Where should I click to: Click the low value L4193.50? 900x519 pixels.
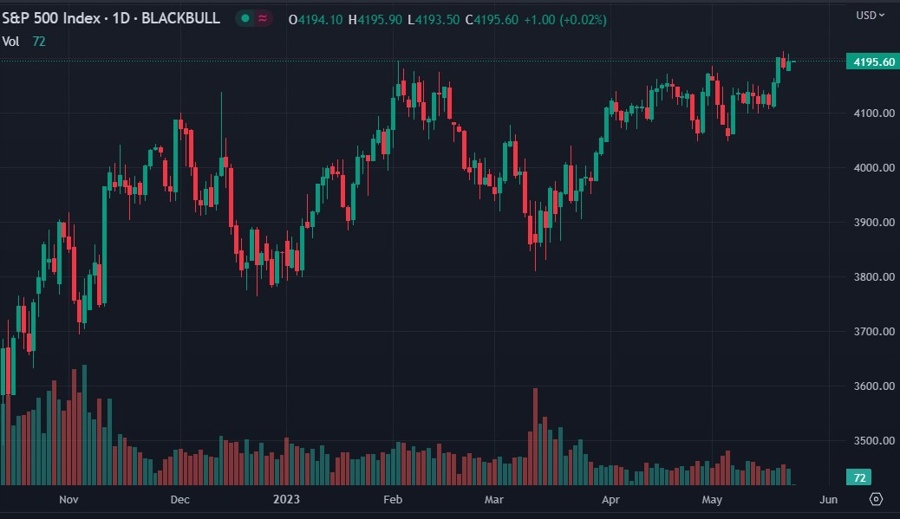point(433,20)
